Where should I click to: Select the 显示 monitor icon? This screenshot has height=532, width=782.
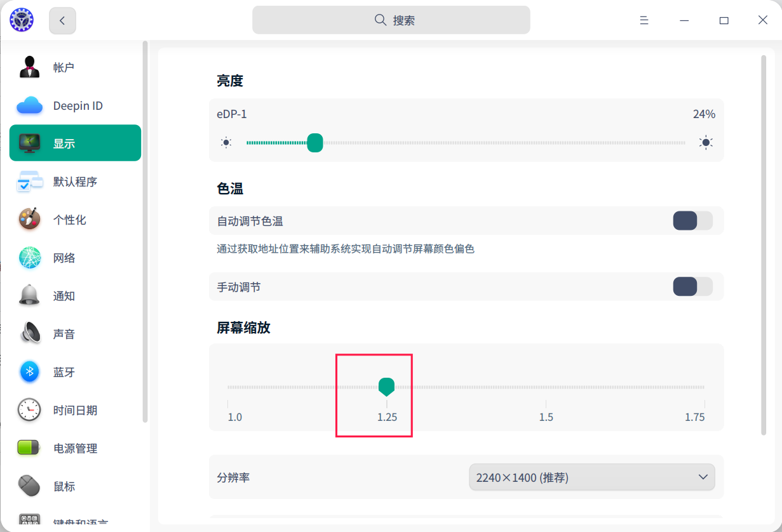29,143
